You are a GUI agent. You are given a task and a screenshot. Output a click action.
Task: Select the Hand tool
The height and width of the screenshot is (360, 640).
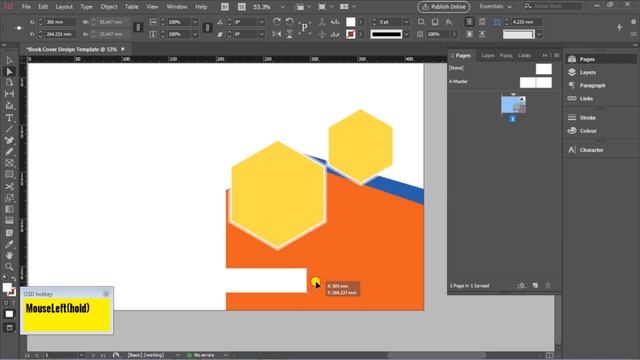9,256
